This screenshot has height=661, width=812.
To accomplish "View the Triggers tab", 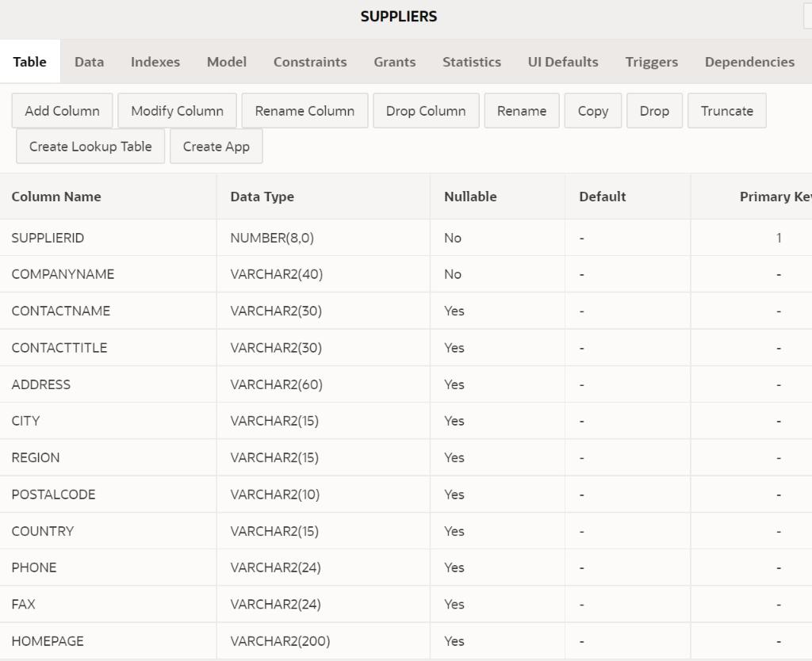I will point(651,62).
